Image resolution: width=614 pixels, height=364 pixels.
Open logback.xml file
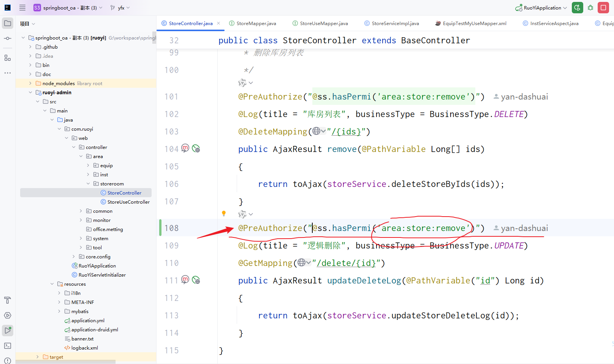pos(81,348)
